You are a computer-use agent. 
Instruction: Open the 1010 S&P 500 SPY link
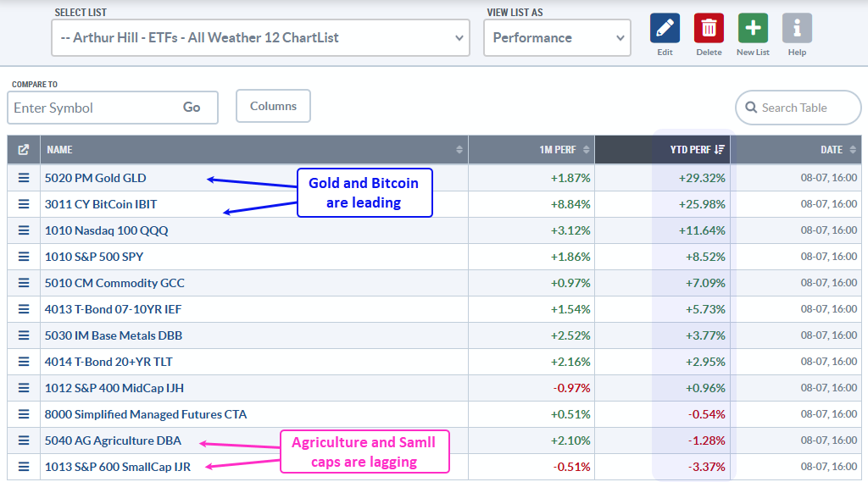click(x=94, y=257)
